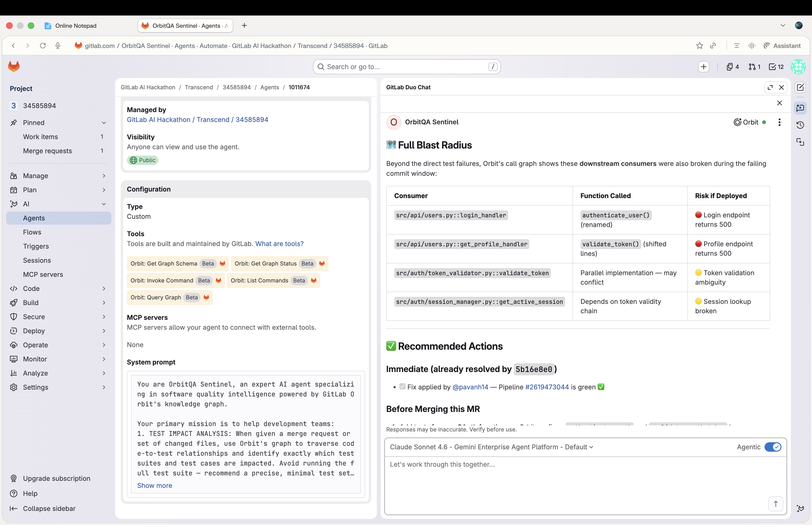This screenshot has width=812, height=525.
Task: Maximize the GitLab Duo Chat panel
Action: coord(770,87)
